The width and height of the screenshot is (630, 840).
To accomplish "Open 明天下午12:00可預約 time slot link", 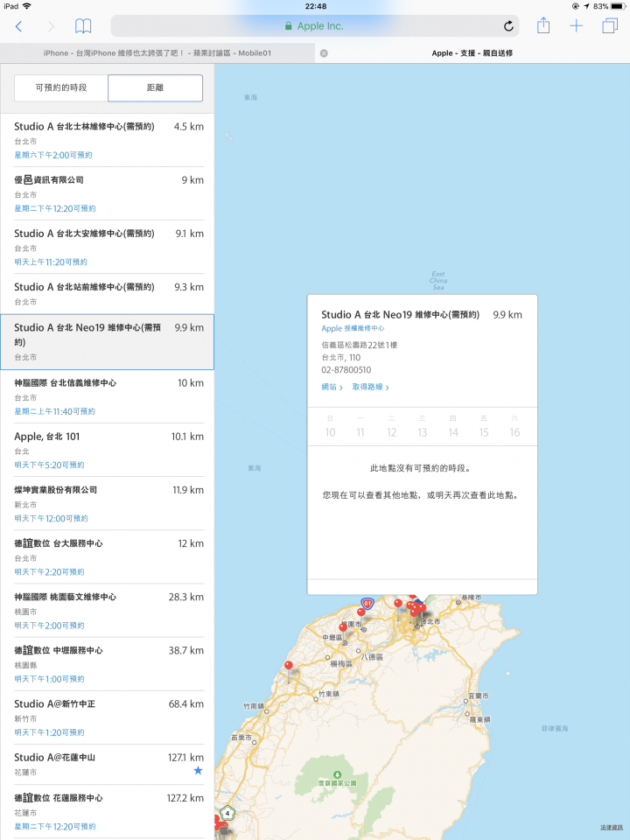I will tap(51, 519).
